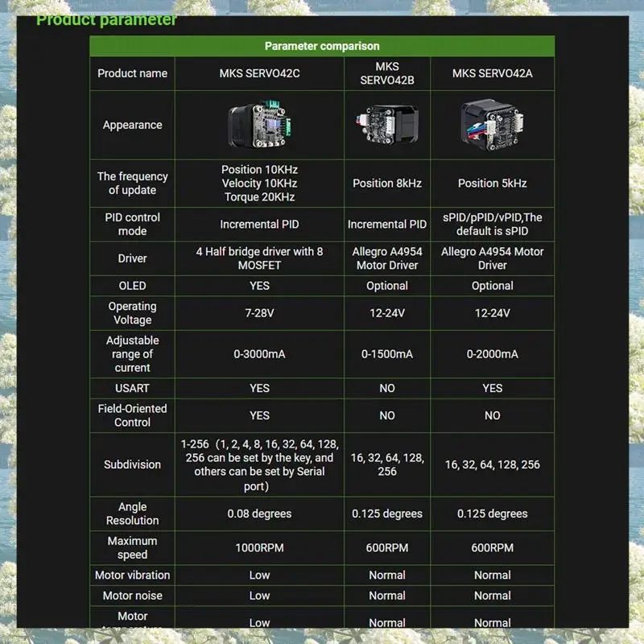Select the 'Angle Resolution' row label
The image size is (644, 644).
pos(132,514)
